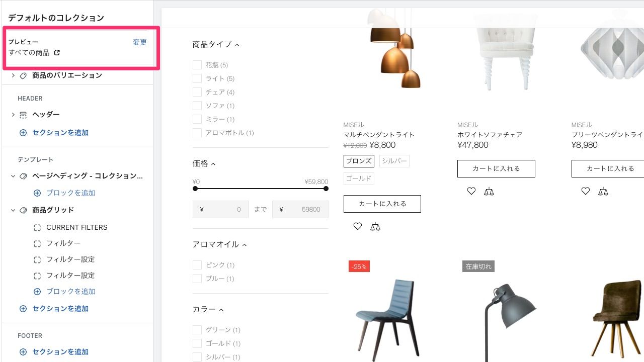644x362 pixels.
Task: Compare マルチペンダントライト with scales icon
Action: click(x=375, y=227)
